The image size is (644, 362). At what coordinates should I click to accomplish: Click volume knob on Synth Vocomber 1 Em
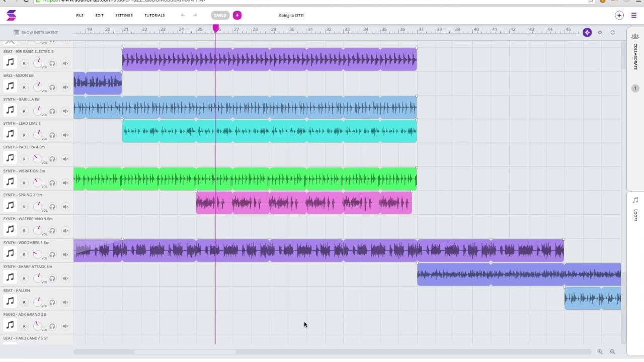37,254
